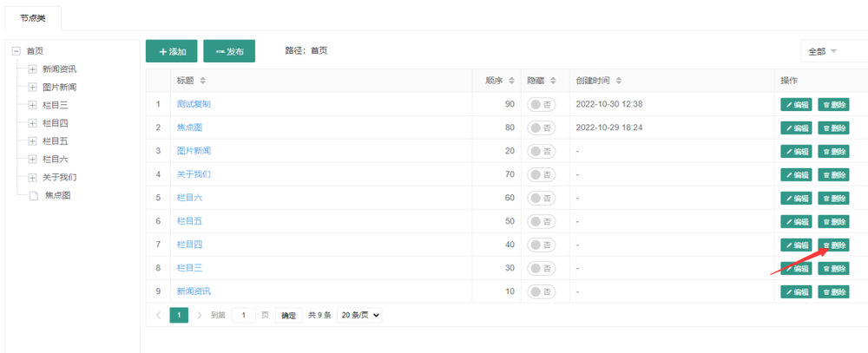The image size is (868, 353).
Task: Toggle the hidden switch for 栏目六
Action: click(542, 198)
